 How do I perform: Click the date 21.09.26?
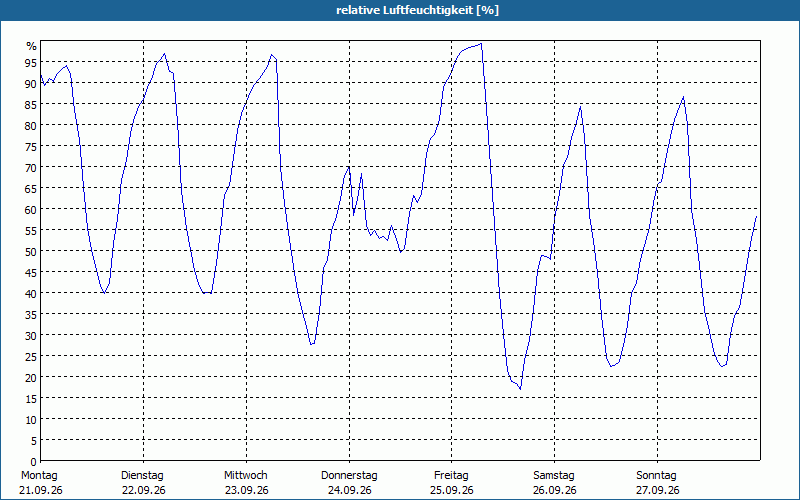coord(41,490)
